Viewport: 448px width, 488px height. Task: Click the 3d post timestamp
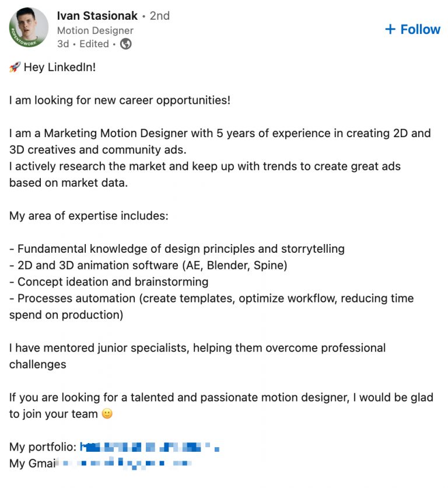(x=64, y=44)
